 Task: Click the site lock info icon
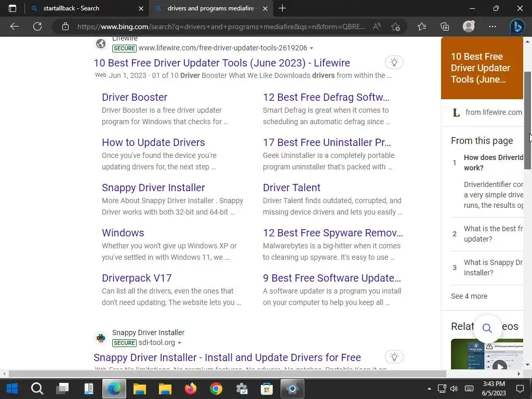coord(65,26)
